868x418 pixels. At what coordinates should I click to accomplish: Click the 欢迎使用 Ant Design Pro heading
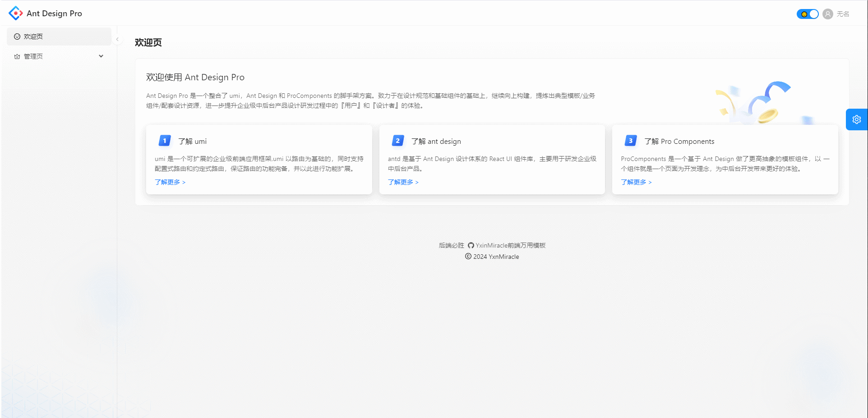[x=195, y=77]
